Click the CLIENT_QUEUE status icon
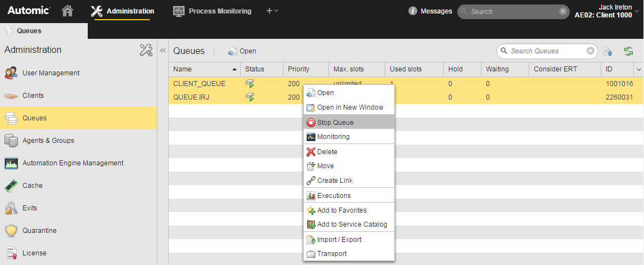 pos(250,84)
